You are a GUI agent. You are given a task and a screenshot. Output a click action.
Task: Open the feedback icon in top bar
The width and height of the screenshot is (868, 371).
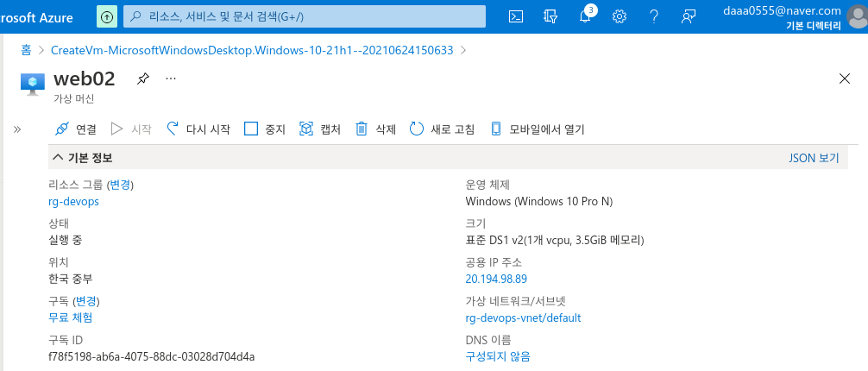[688, 16]
